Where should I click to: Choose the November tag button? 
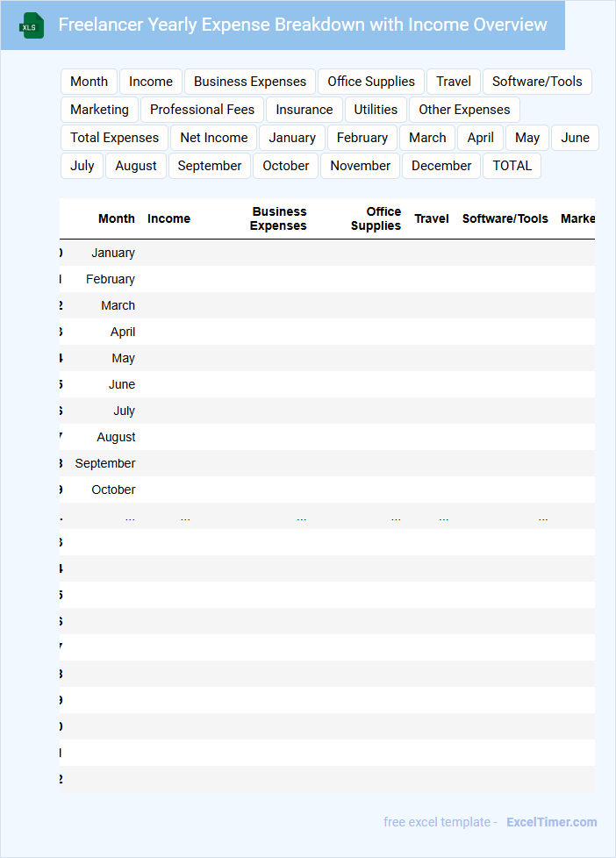(361, 165)
